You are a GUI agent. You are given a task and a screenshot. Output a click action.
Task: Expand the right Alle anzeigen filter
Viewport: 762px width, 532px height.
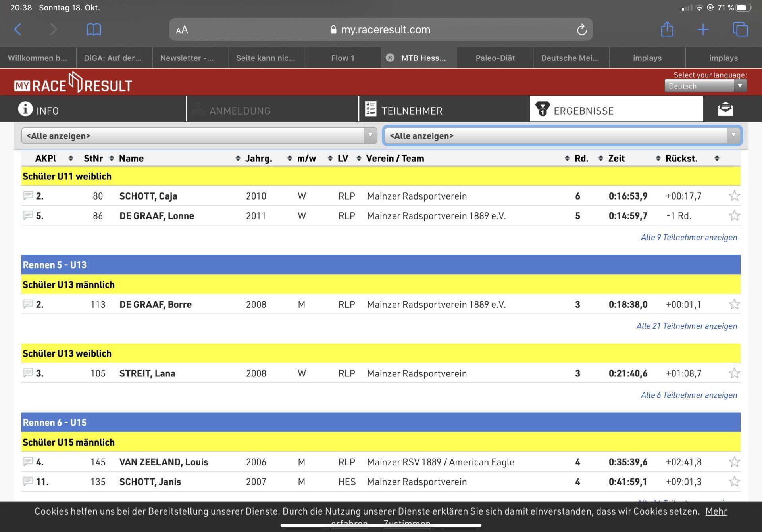[x=562, y=136]
